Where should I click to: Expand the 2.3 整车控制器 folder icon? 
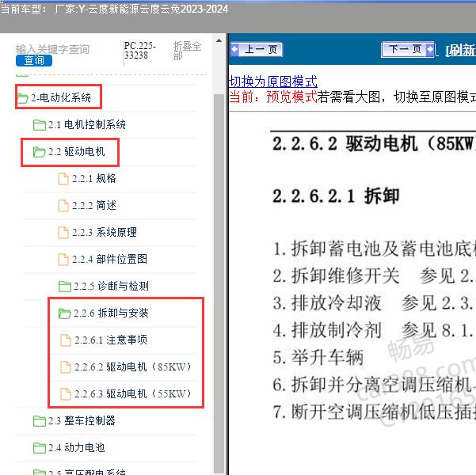point(40,421)
